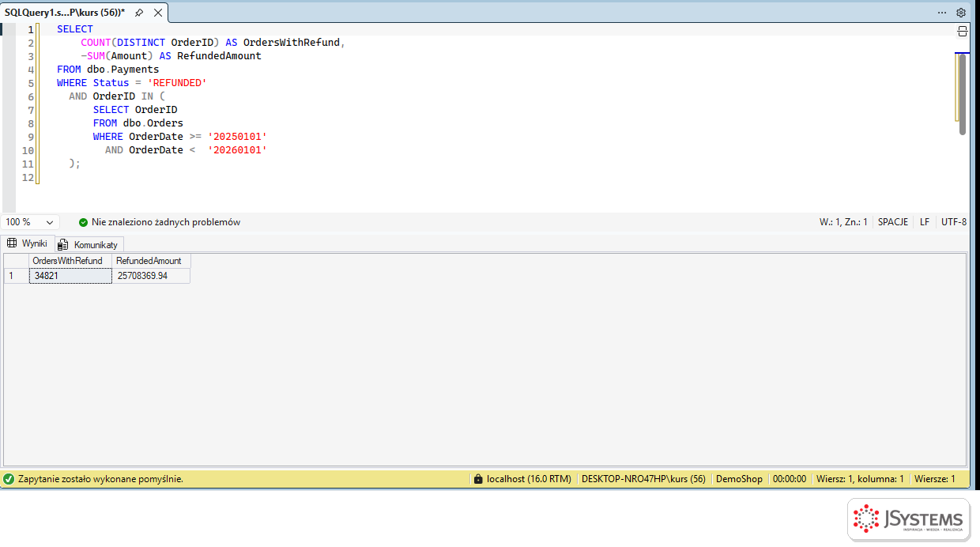980x547 pixels.
Task: Close the SQLQuery1 query tab
Action: click(x=157, y=13)
